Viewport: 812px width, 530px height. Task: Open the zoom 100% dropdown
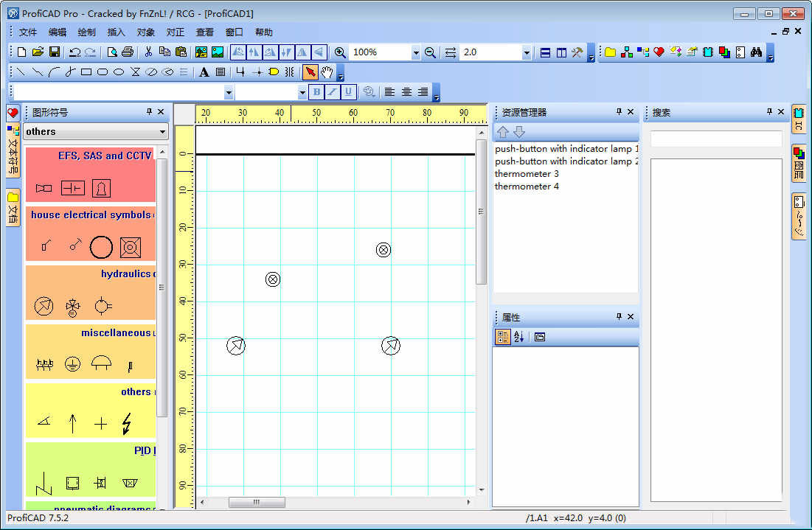[415, 52]
